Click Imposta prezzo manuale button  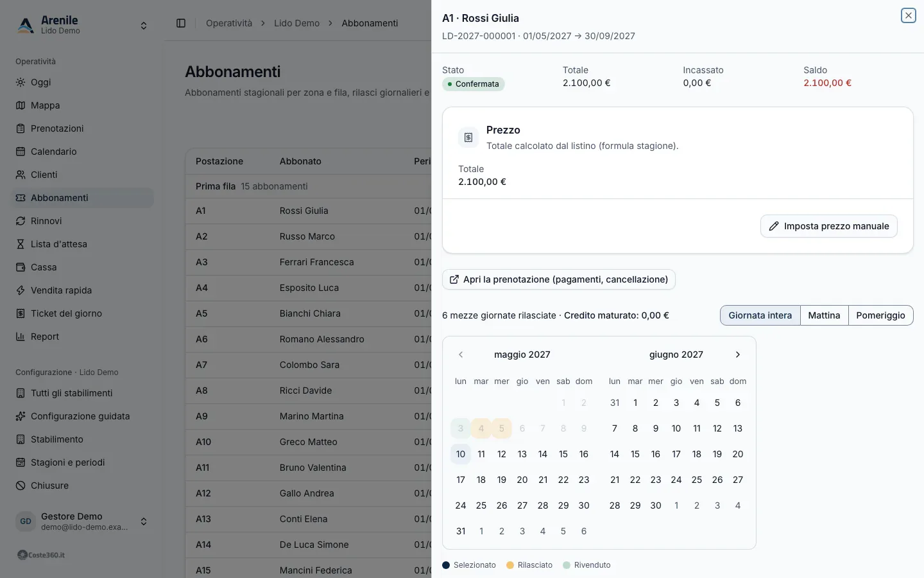[828, 226]
